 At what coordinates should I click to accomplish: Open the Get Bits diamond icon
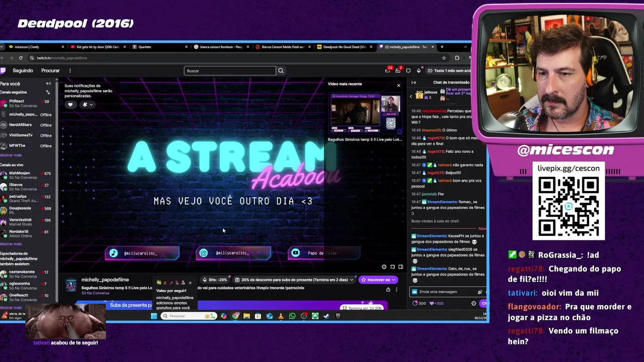tap(419, 70)
